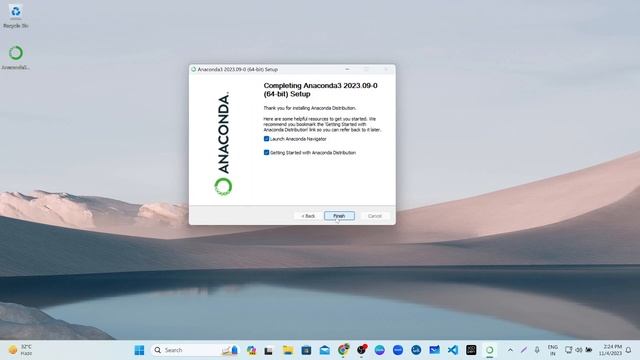Open Microsoft Store from the taskbar
This screenshot has width=640, height=360.
(306, 350)
